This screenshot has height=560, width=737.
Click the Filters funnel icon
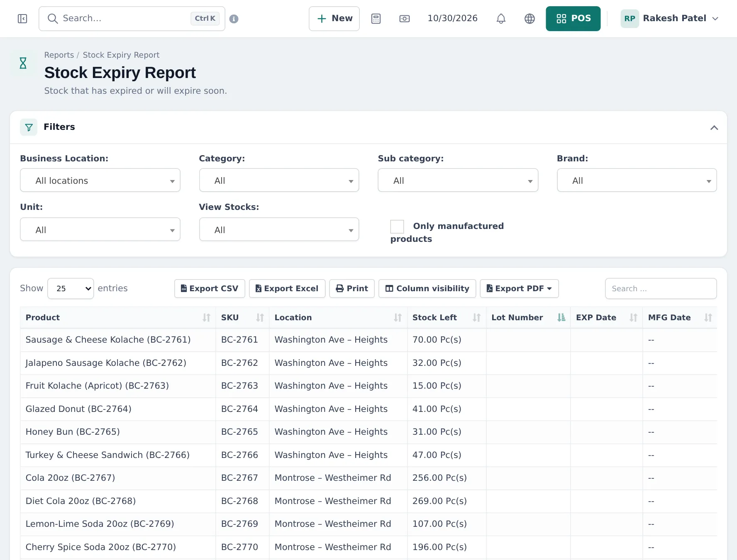[29, 127]
